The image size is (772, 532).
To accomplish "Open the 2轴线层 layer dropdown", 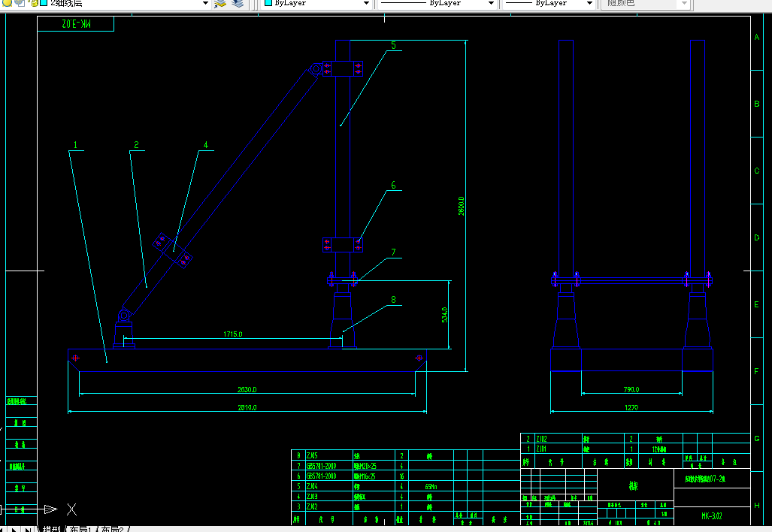I will (206, 4).
